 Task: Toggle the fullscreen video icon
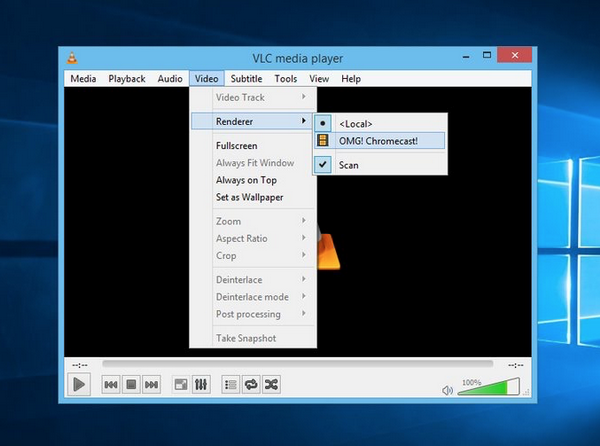tap(181, 384)
